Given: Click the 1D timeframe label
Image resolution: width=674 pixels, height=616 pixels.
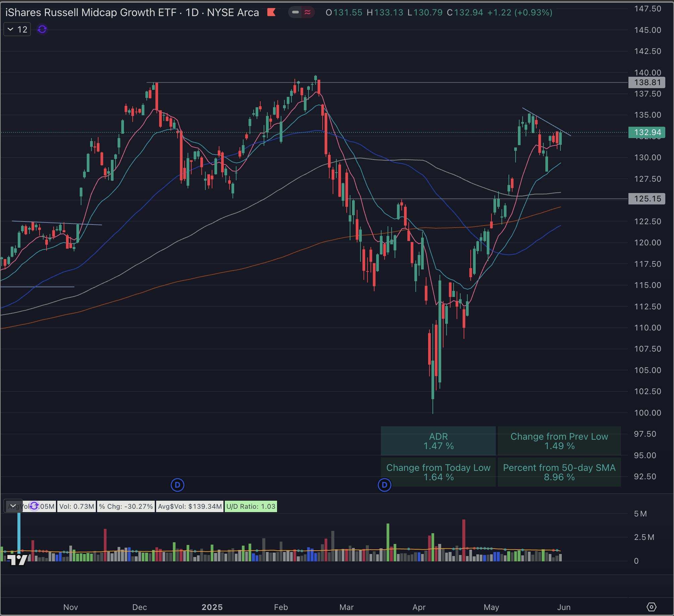Looking at the screenshot, I should coord(192,12).
